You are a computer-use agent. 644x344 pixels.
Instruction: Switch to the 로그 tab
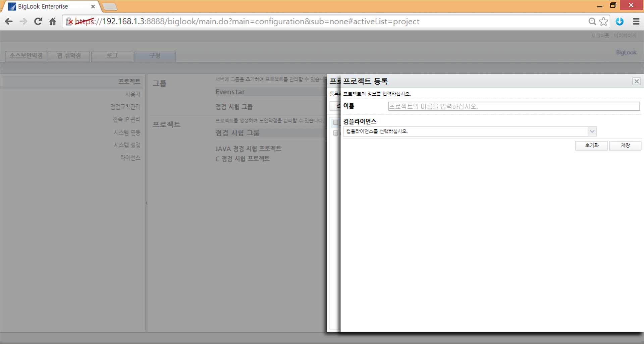[112, 56]
